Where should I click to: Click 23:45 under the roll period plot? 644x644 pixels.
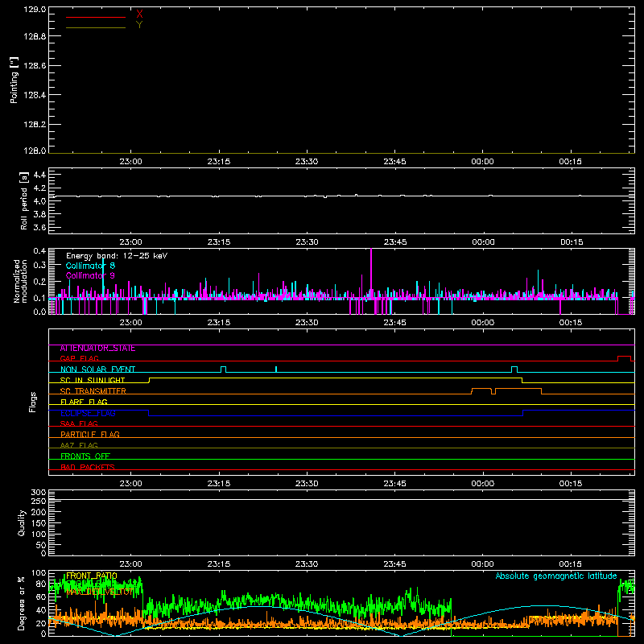395,242
